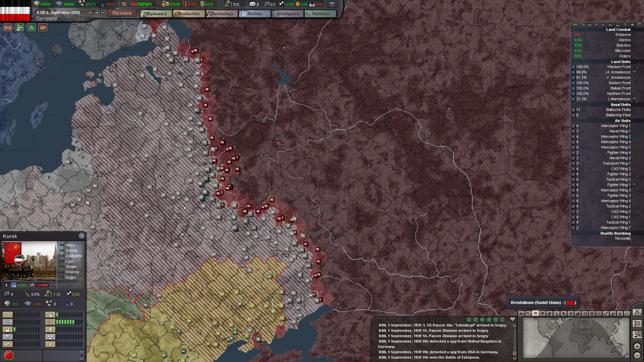644x362 pixels.
Task: Switch to the Technology tab
Action: 222,14
